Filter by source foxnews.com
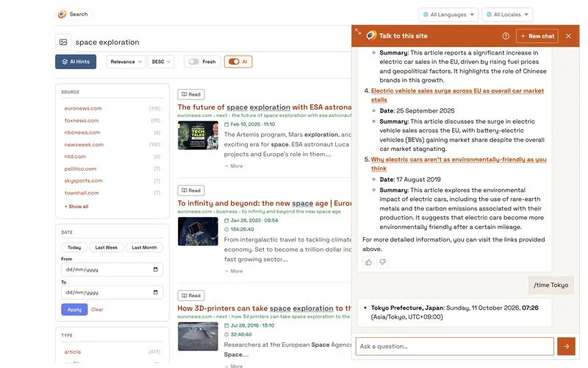Screen dimensions: 588x368 click(x=82, y=121)
